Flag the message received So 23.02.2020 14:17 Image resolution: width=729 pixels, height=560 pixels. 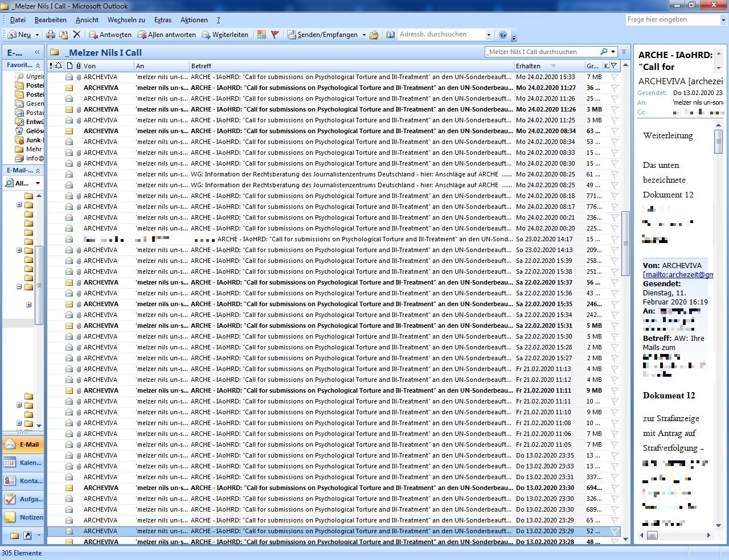pos(615,239)
